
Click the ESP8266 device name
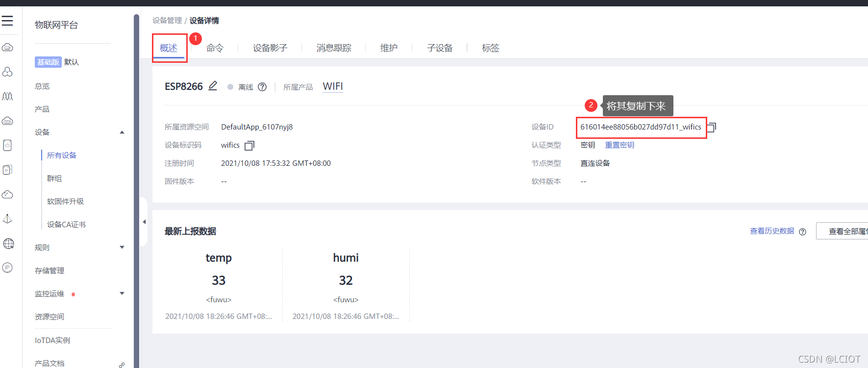[x=184, y=86]
